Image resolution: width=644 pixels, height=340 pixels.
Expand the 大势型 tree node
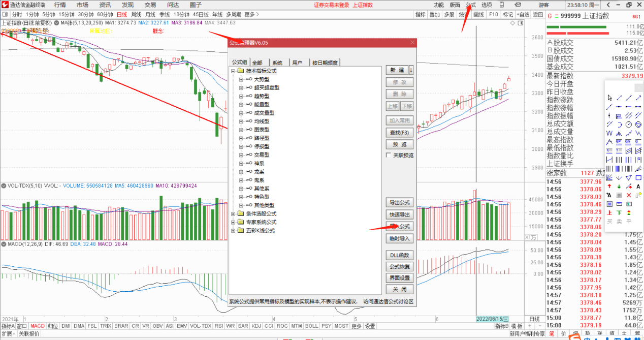click(241, 79)
